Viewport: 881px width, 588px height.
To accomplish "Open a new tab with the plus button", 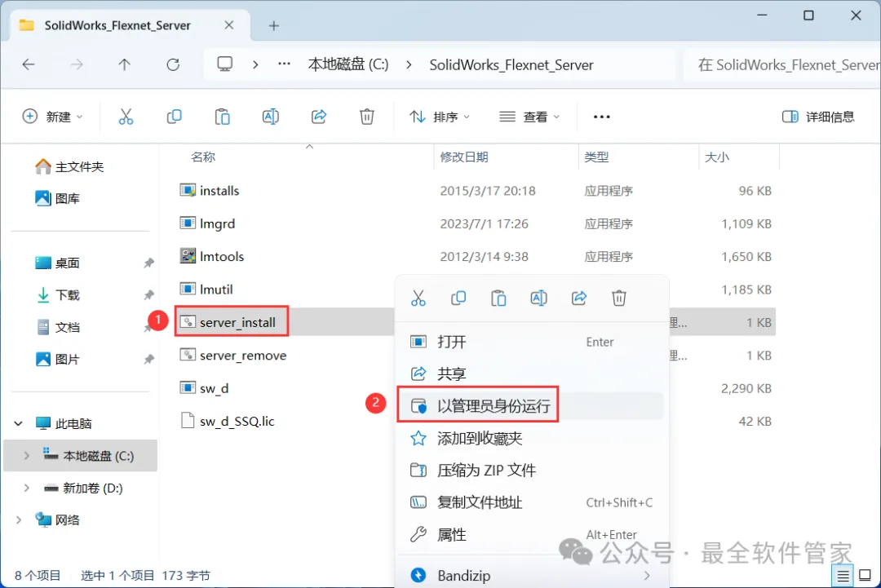I will pos(273,25).
